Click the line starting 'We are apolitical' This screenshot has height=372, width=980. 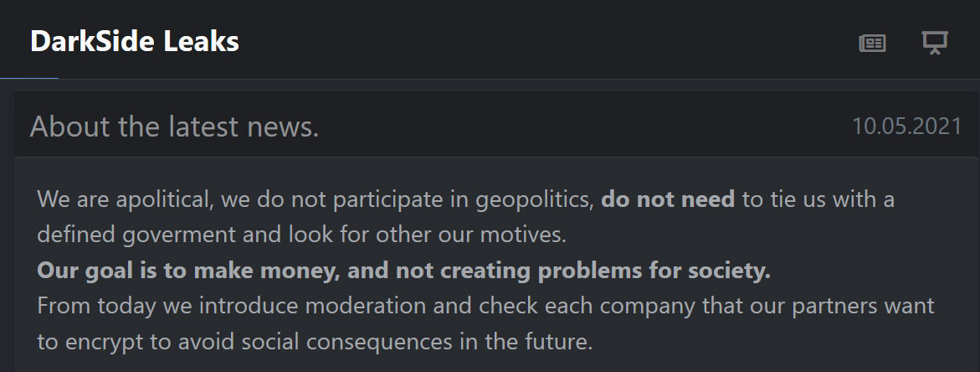[465, 199]
